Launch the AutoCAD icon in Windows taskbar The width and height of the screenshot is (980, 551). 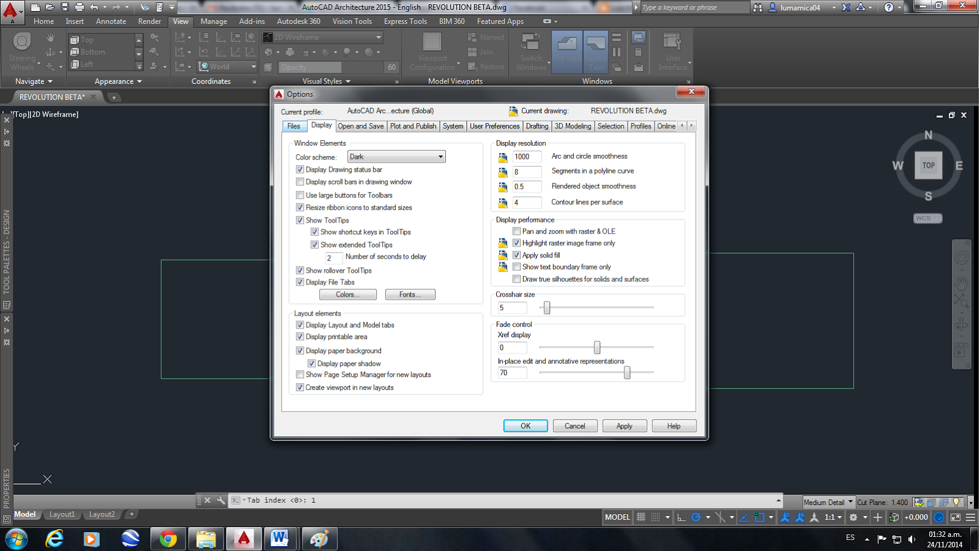(x=244, y=539)
